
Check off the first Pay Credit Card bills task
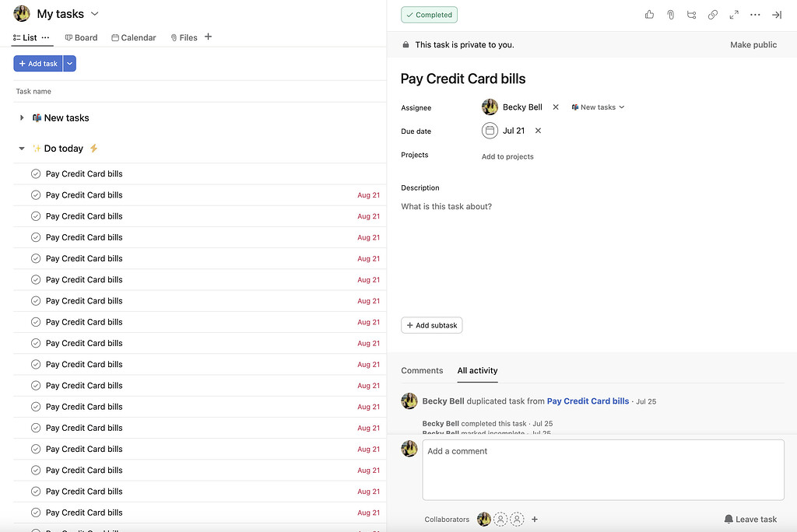coord(36,173)
